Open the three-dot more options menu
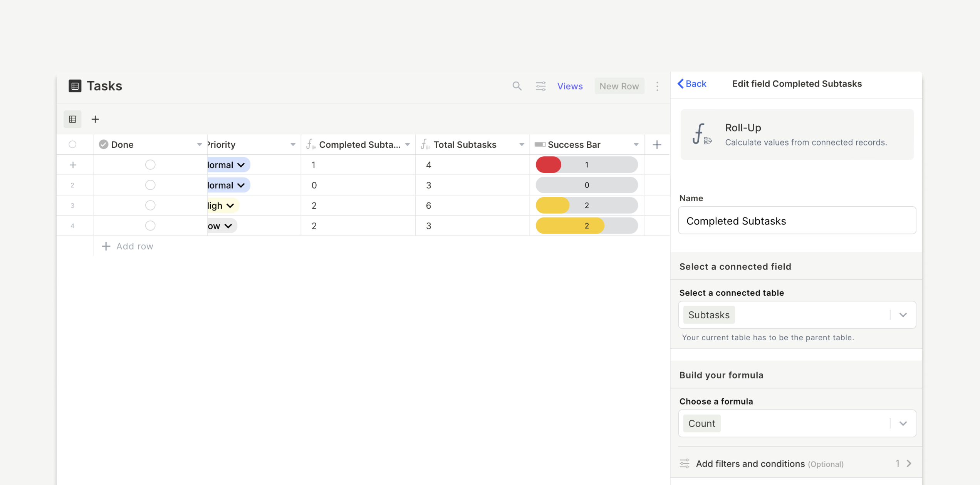The width and height of the screenshot is (980, 485). pos(657,86)
